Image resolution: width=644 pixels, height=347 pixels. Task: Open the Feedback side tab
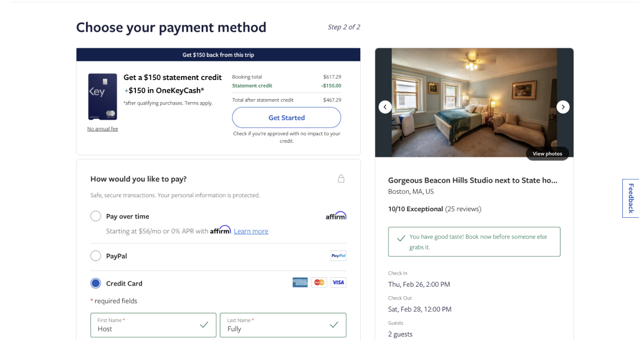(x=631, y=198)
